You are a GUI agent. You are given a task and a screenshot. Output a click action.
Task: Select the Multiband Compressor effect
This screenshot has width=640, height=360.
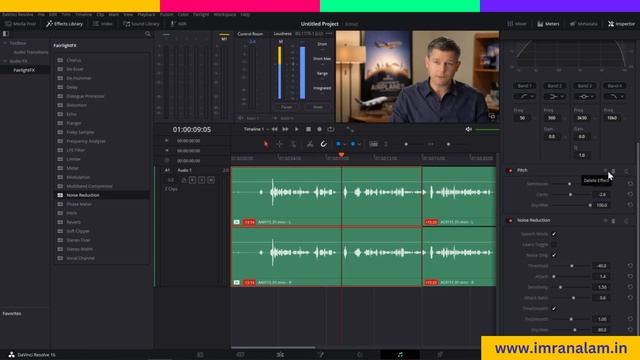89,186
